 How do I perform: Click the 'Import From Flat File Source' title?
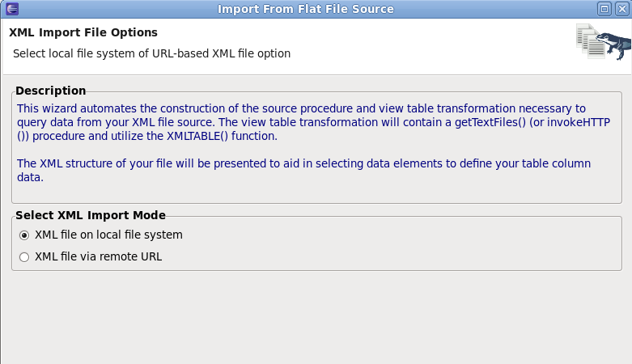point(306,9)
